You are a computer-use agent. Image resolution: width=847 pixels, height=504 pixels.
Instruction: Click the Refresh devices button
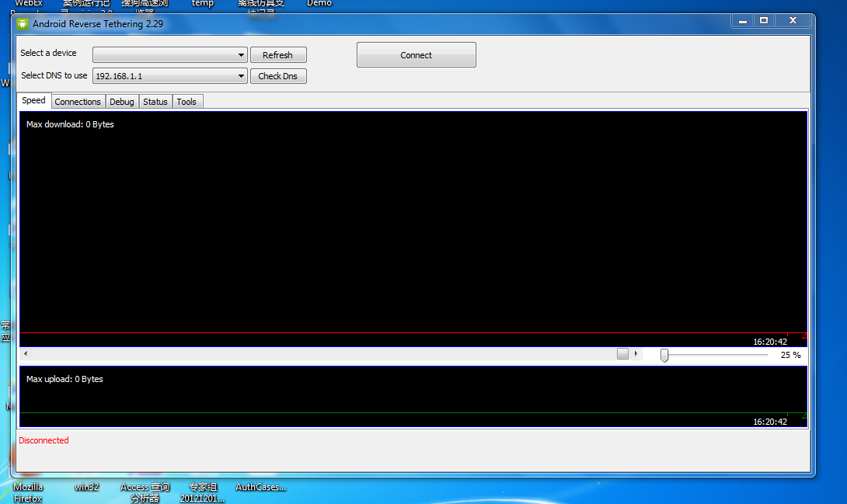(x=278, y=55)
